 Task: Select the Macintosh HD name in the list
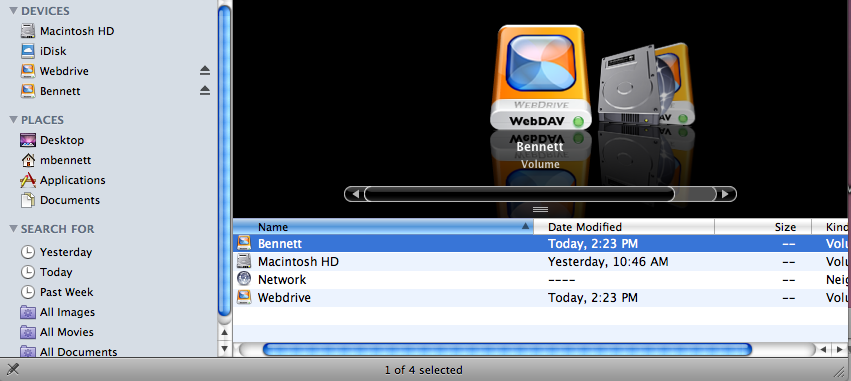pyautogui.click(x=299, y=262)
